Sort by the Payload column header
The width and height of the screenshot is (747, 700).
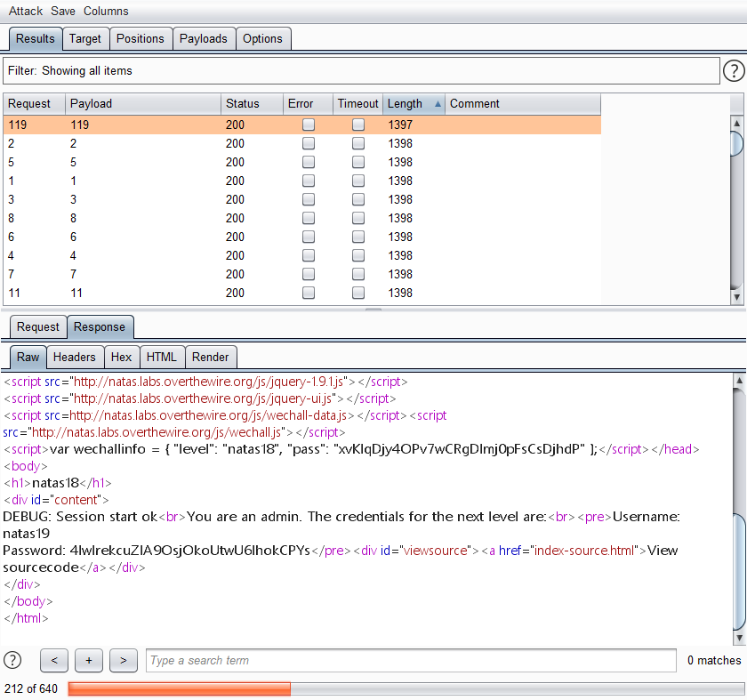[142, 104]
